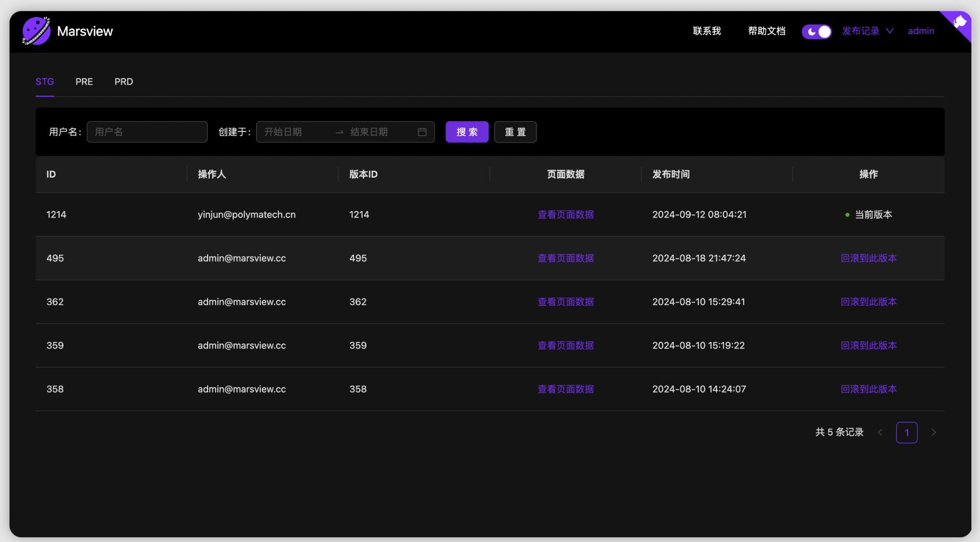Click publish time 2024-08-10 14:24:07
Viewport: 980px width, 542px height.
[x=699, y=389]
